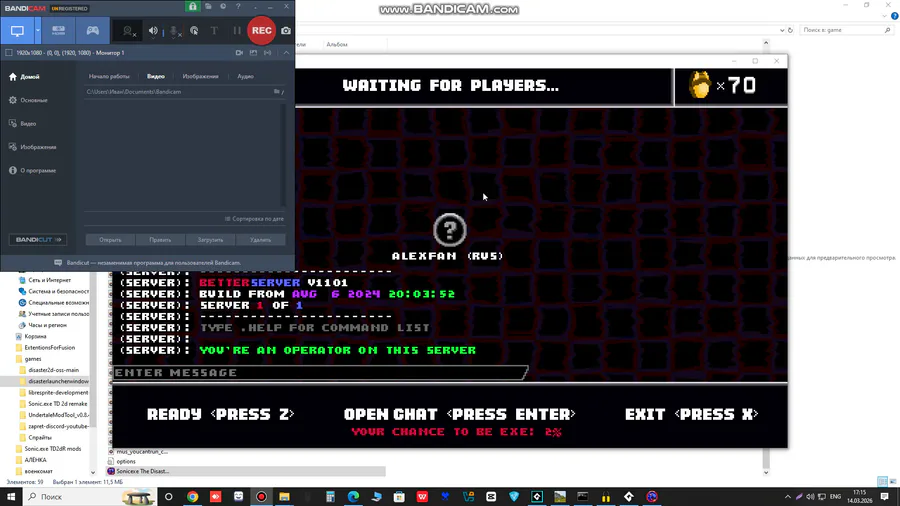Expand the screen mode dropdown arrow
The width and height of the screenshot is (900, 506).
[38, 31]
